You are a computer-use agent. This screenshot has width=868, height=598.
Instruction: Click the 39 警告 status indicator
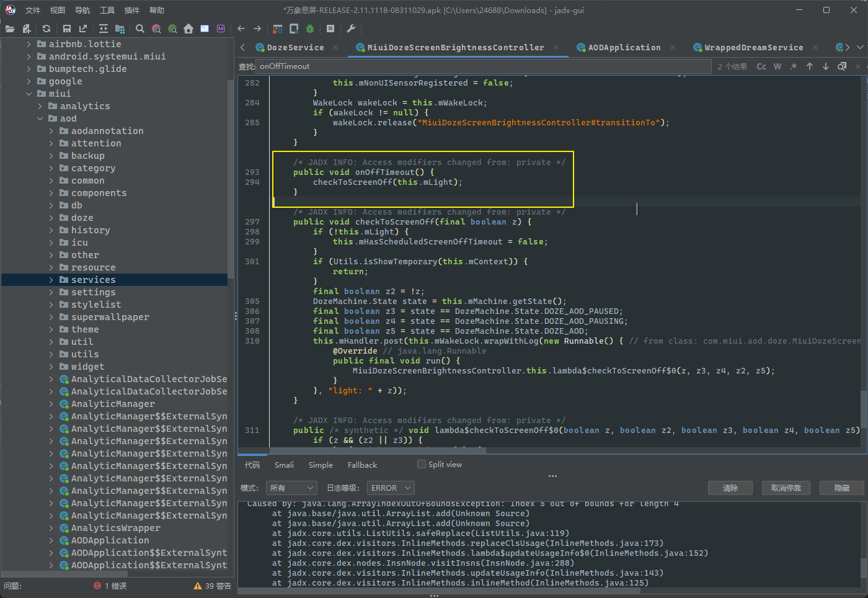pos(213,586)
